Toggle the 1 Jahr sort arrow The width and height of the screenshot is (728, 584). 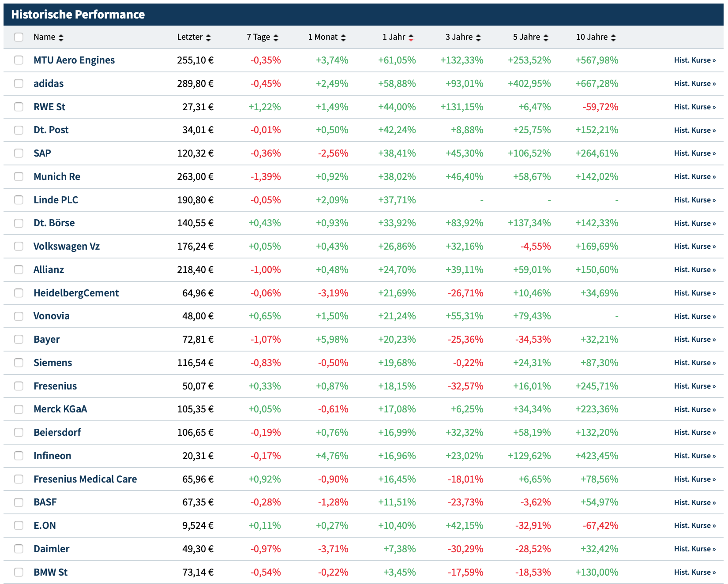[411, 38]
